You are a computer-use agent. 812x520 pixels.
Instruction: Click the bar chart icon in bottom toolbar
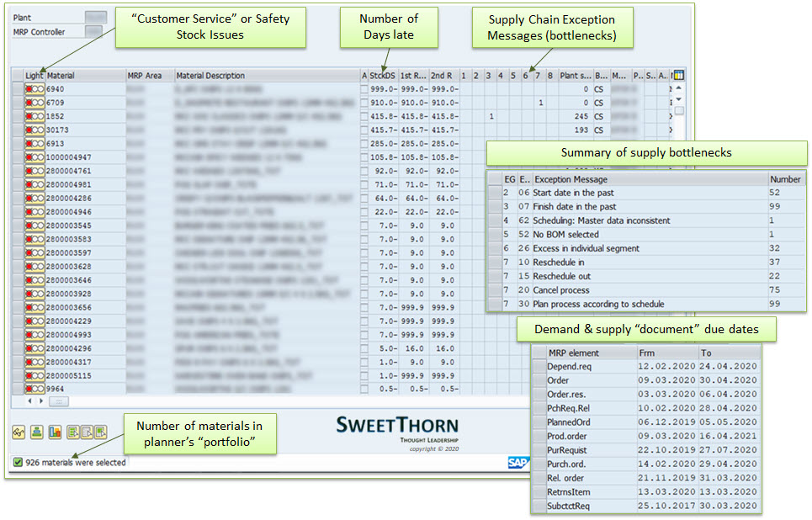55,432
